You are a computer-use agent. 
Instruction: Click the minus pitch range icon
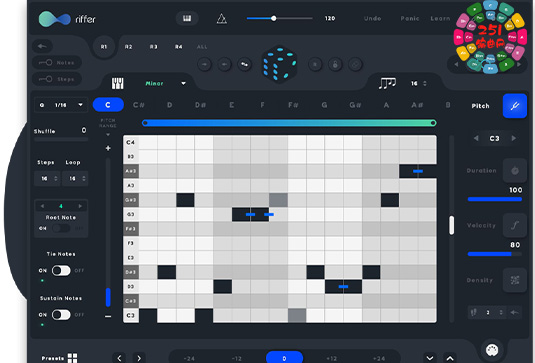pyautogui.click(x=108, y=316)
